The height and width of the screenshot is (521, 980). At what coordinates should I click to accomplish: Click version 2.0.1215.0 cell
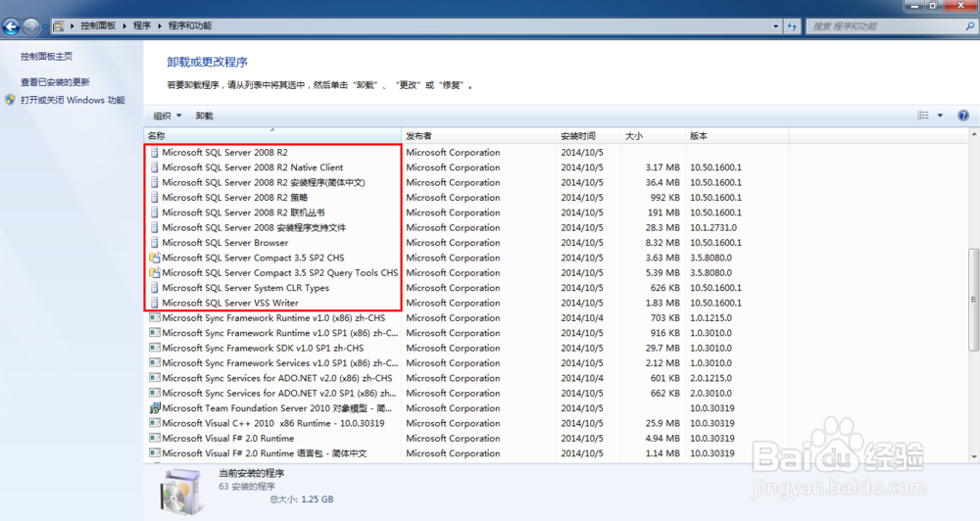pos(710,378)
